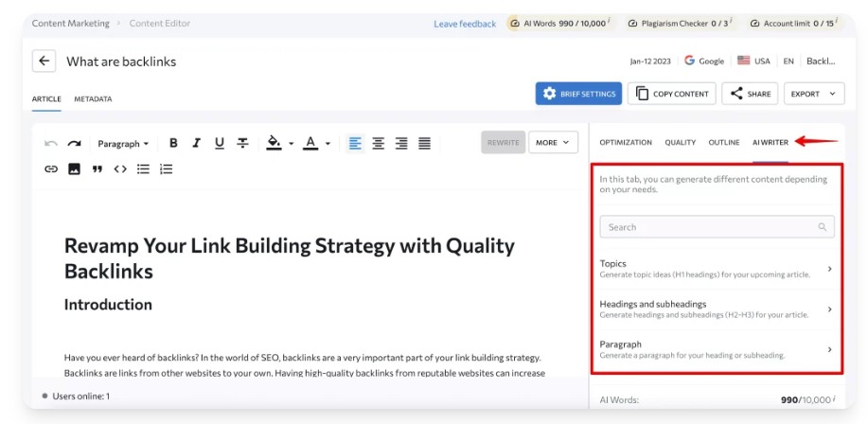Viewport: 868px width, 424px height.
Task: Open the QUALITY tab
Action: (x=681, y=142)
